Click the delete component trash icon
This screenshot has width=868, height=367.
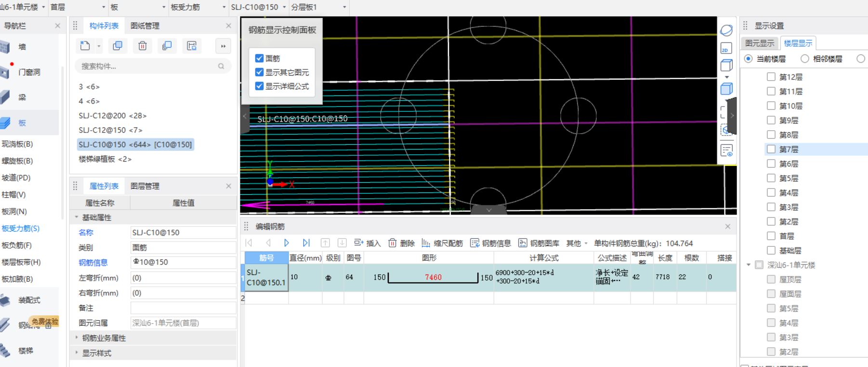143,46
